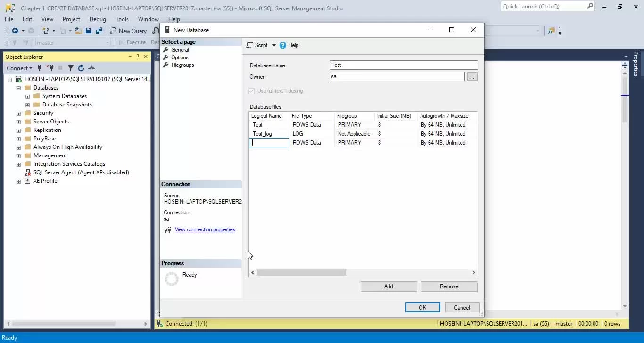Click the Owner input field
The height and width of the screenshot is (343, 644).
click(397, 76)
